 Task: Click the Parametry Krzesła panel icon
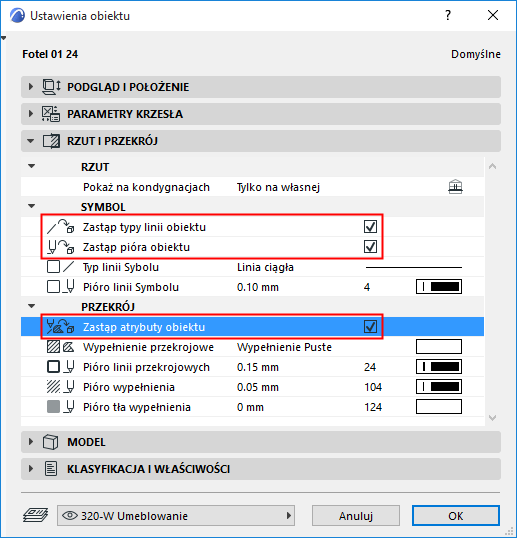pyautogui.click(x=51, y=114)
